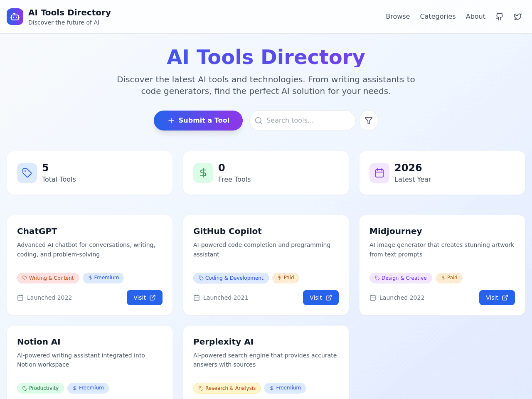Click the dollar icon beside Free Tools
Screen dimensions: 532x399
pyautogui.click(x=203, y=173)
